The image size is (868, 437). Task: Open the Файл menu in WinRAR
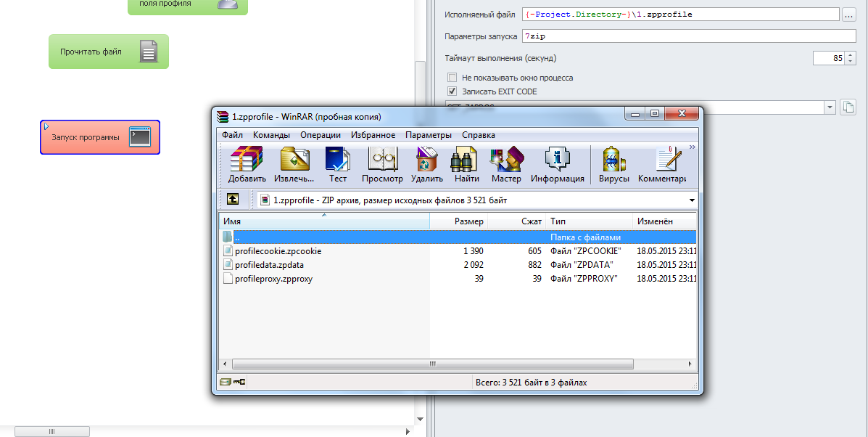pos(233,135)
